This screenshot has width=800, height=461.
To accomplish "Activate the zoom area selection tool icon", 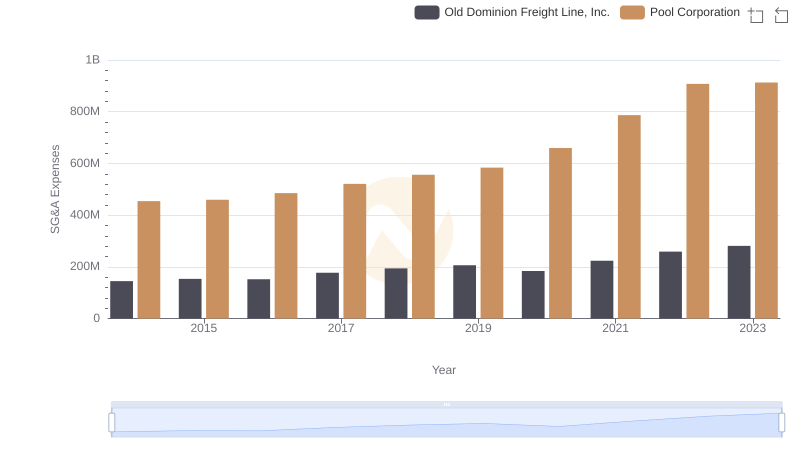I will pyautogui.click(x=756, y=15).
